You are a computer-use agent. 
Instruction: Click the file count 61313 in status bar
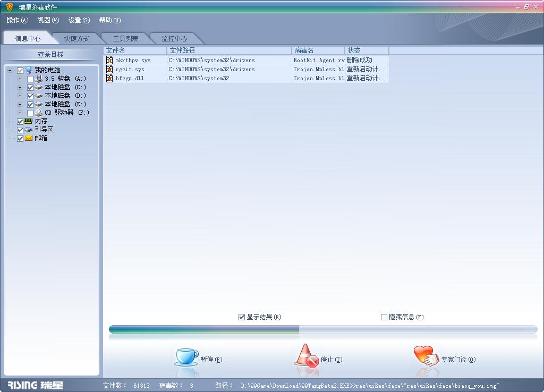point(141,386)
